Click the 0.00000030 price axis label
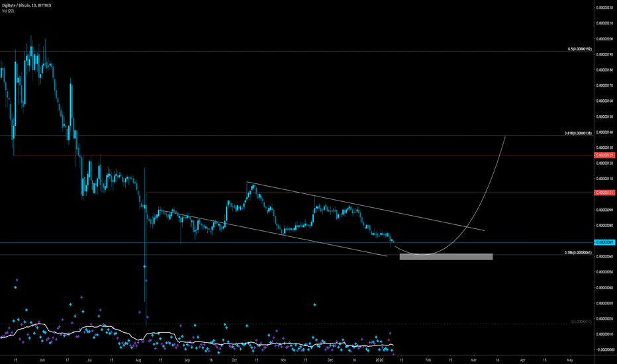The height and width of the screenshot is (364, 617). tap(605, 303)
